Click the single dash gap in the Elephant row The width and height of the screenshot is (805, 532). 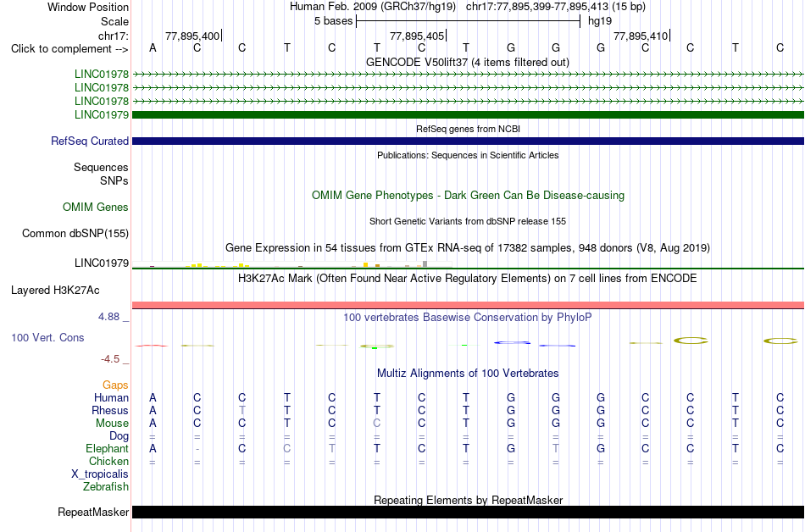tap(197, 449)
